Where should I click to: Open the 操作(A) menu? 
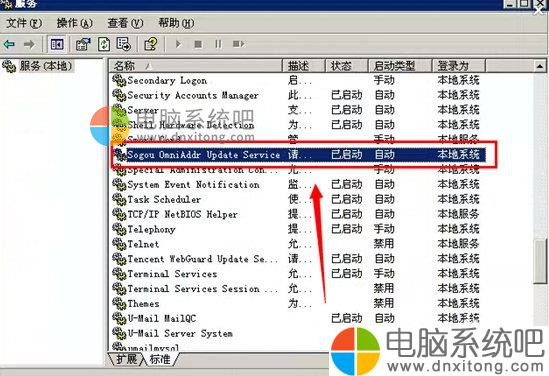(x=75, y=23)
